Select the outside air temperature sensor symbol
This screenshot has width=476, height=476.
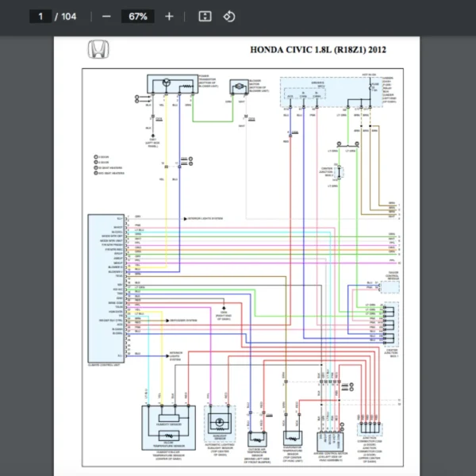coord(256,437)
